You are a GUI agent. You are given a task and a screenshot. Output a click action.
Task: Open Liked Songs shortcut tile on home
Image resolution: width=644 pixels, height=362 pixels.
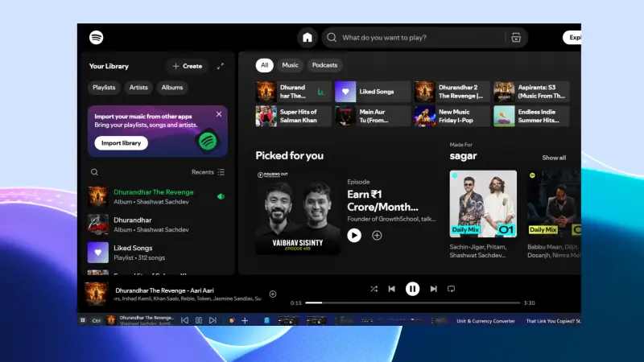click(373, 92)
